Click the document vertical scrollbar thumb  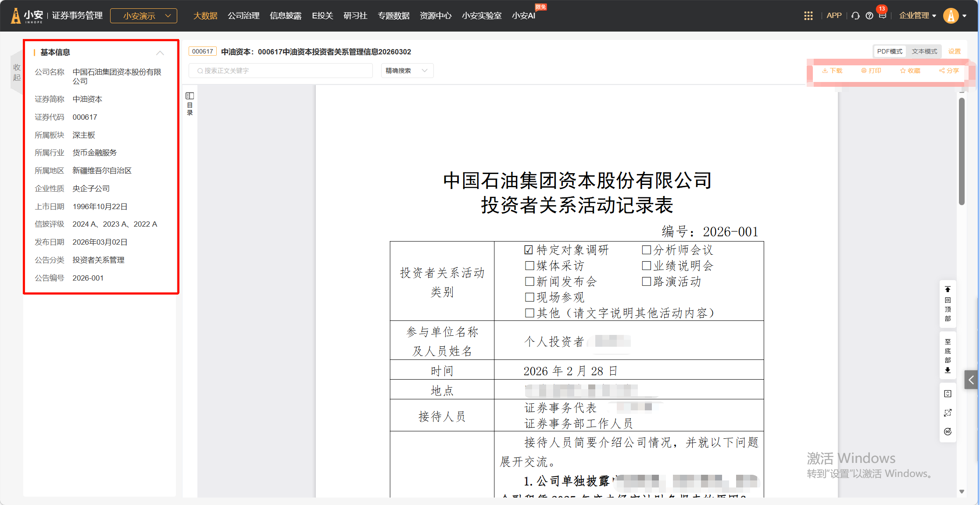point(962,151)
